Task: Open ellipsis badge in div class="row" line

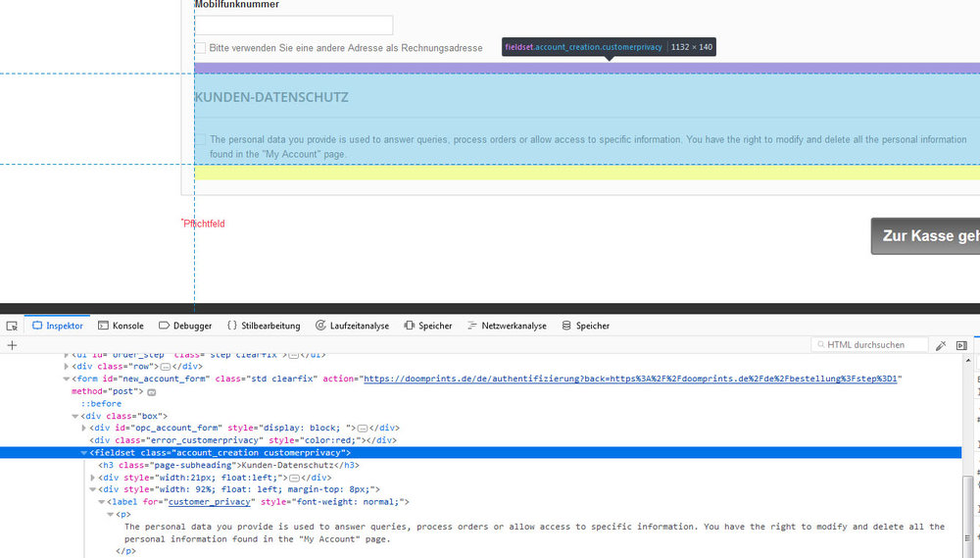Action: coord(166,367)
